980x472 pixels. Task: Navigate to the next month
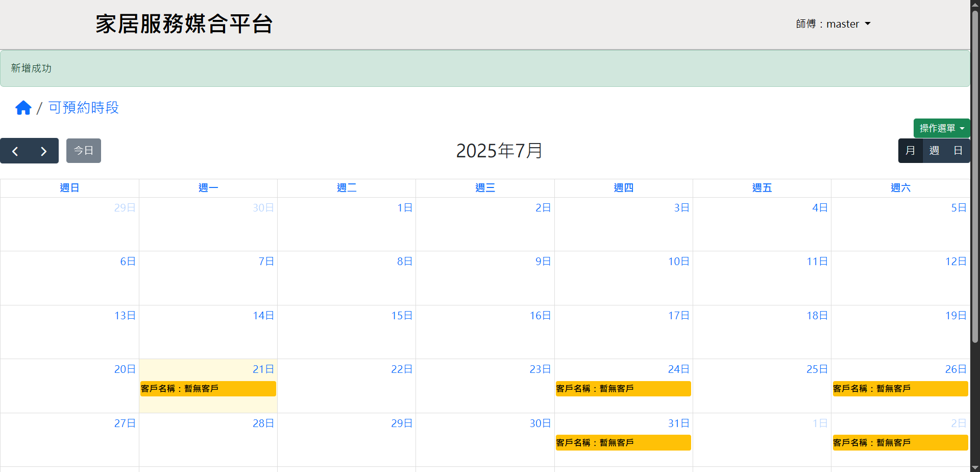click(x=44, y=151)
